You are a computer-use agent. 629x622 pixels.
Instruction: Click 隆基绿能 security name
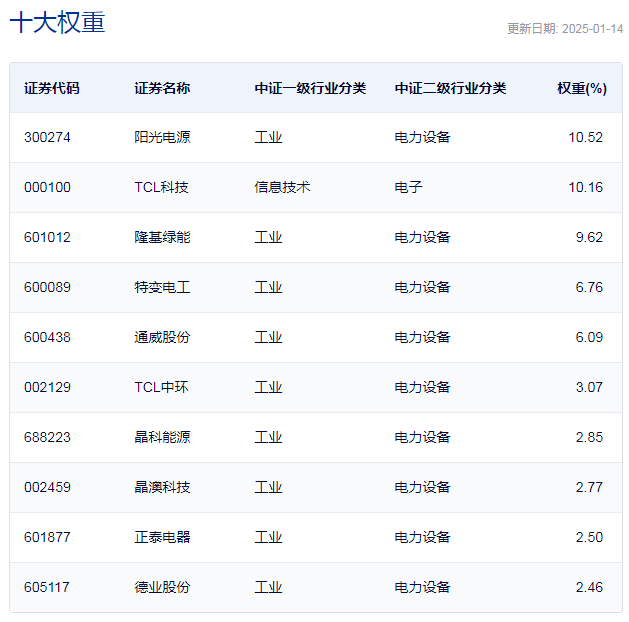pos(162,237)
